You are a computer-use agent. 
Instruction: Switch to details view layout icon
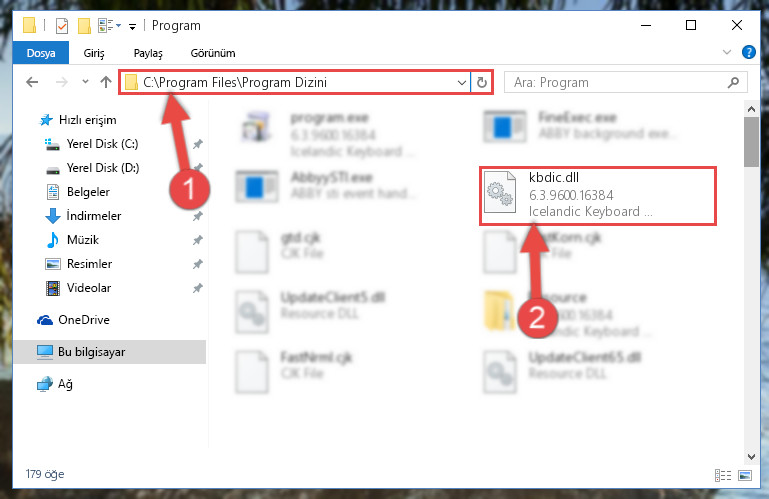[723, 475]
